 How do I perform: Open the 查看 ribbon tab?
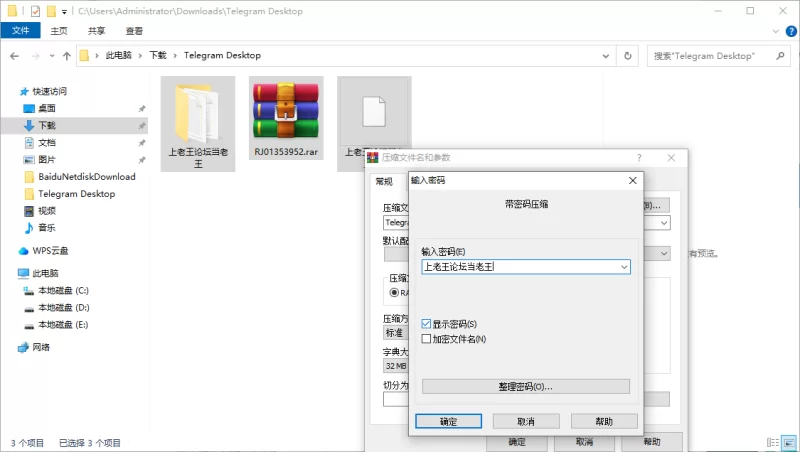point(134,31)
